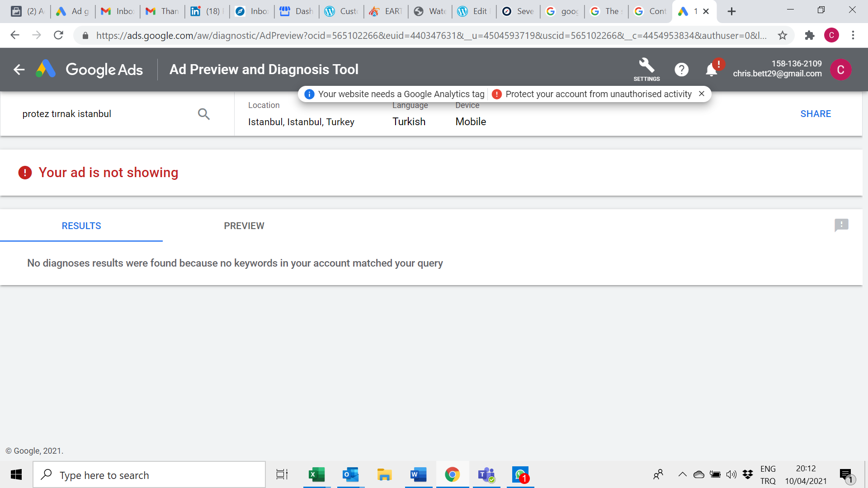The height and width of the screenshot is (488, 868).
Task: Dismiss the notification banner
Action: pyautogui.click(x=702, y=94)
